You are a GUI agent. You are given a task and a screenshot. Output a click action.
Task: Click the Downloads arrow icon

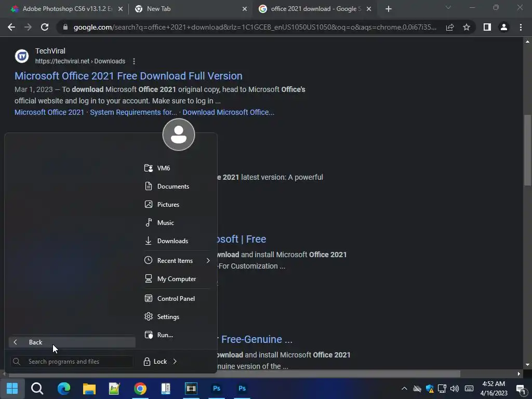click(148, 241)
